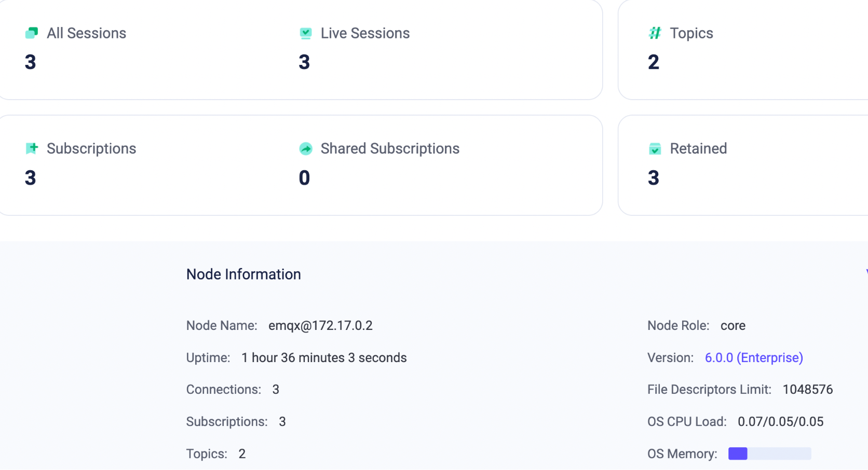Click the Live Sessions count 3

[304, 62]
